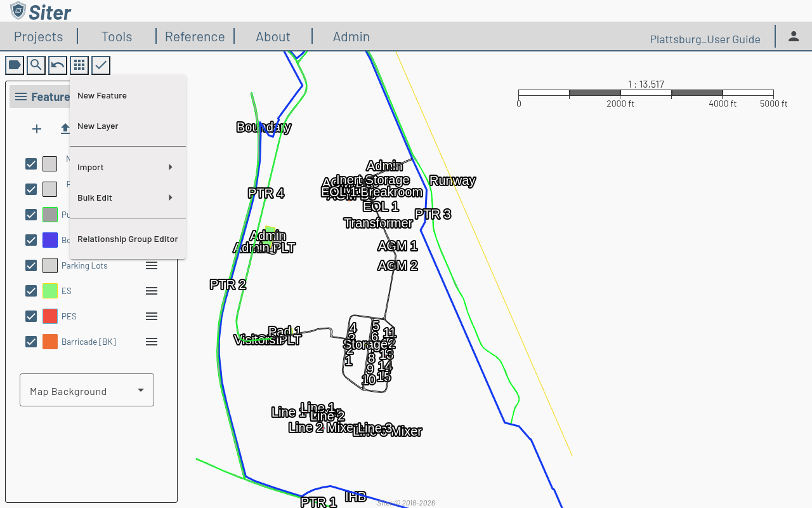Click the IHB map label
Image resolution: width=812 pixels, height=508 pixels.
[356, 497]
